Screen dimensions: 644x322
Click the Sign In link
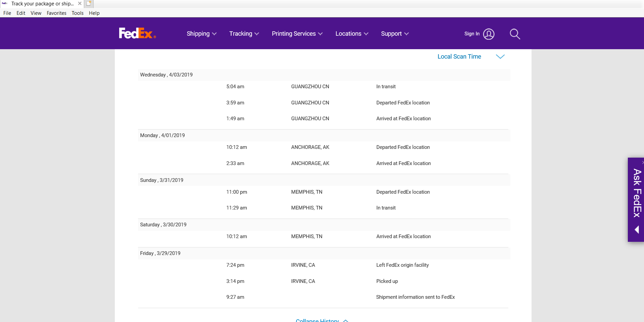click(x=472, y=34)
